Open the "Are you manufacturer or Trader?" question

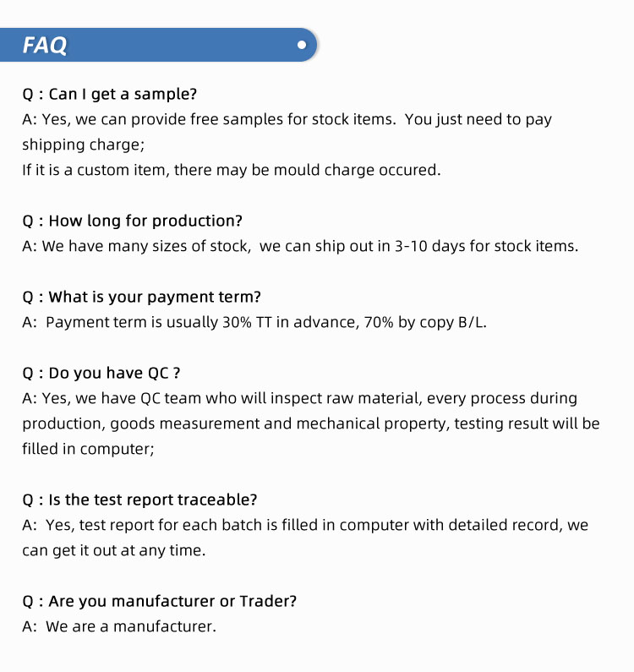pyautogui.click(x=159, y=601)
